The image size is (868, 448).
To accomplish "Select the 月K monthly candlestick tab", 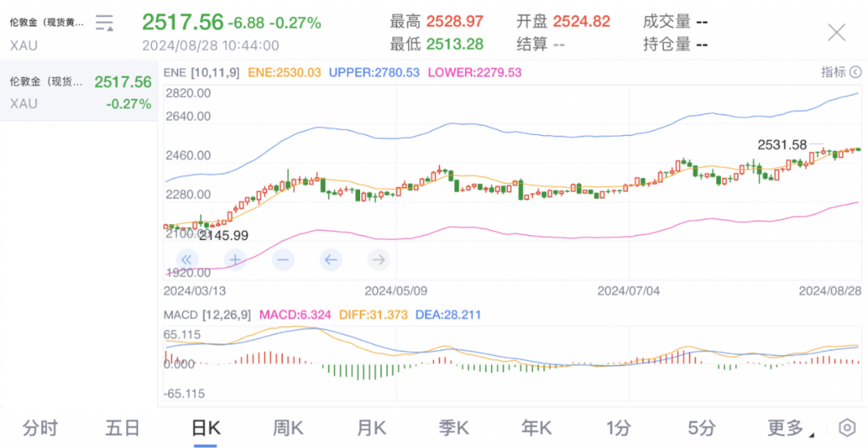I will [x=371, y=427].
